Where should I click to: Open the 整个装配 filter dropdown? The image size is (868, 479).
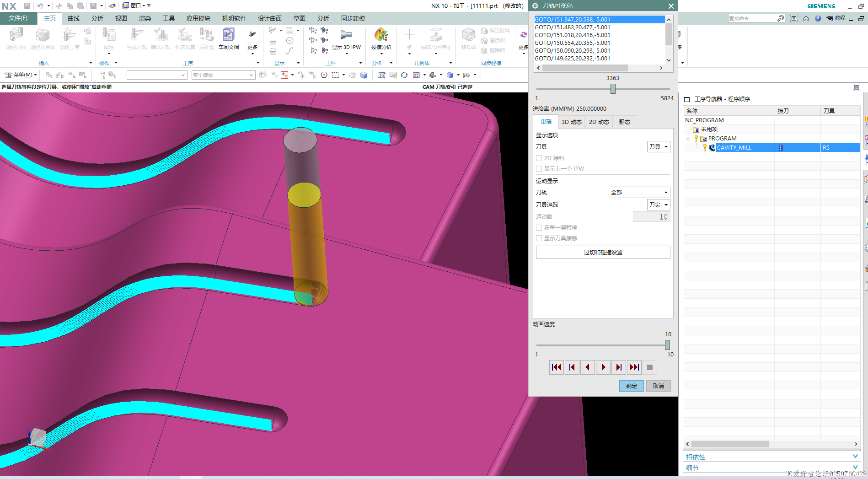[x=223, y=75]
